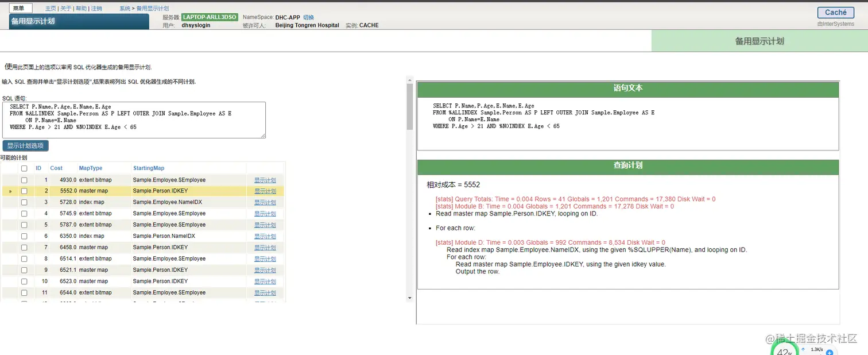Click the 系统 breadcrumb link
The image size is (868, 355).
click(125, 9)
